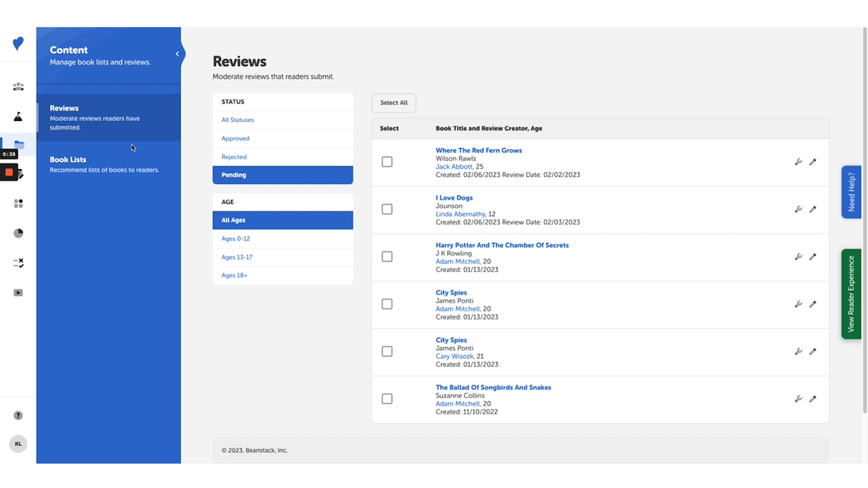Open the video tutorials icon in sidebar

point(18,292)
